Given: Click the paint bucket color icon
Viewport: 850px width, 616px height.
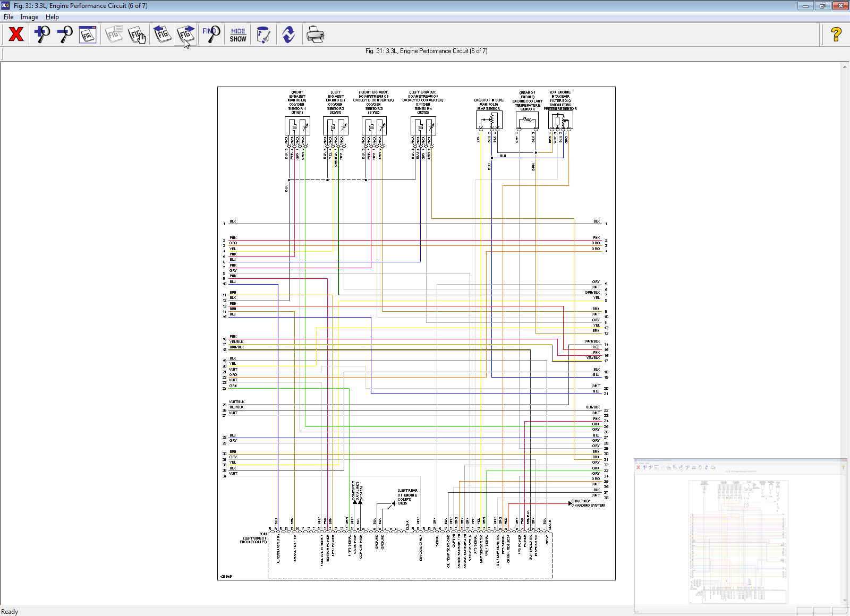Looking at the screenshot, I should pyautogui.click(x=263, y=35).
